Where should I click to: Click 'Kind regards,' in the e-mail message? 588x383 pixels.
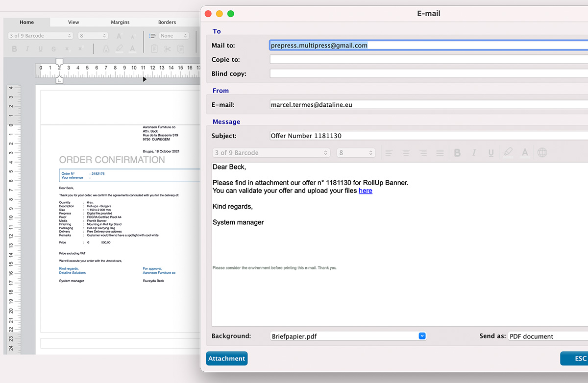tap(233, 207)
